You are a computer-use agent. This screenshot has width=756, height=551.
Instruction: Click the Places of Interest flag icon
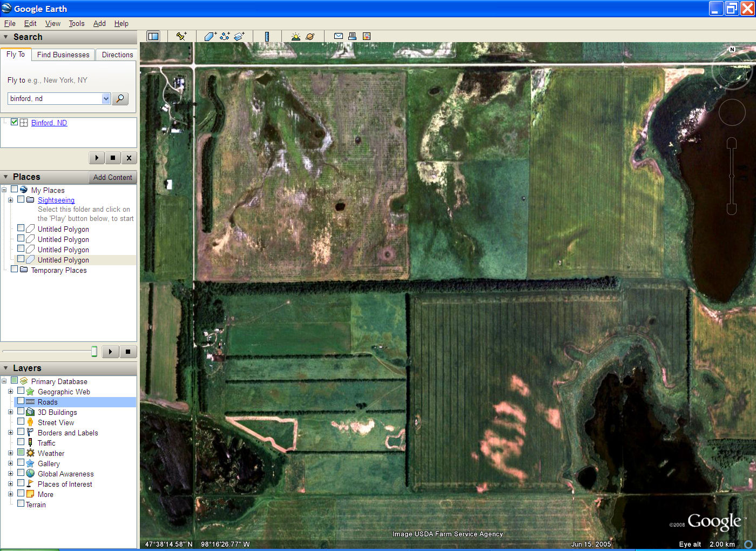pos(30,484)
